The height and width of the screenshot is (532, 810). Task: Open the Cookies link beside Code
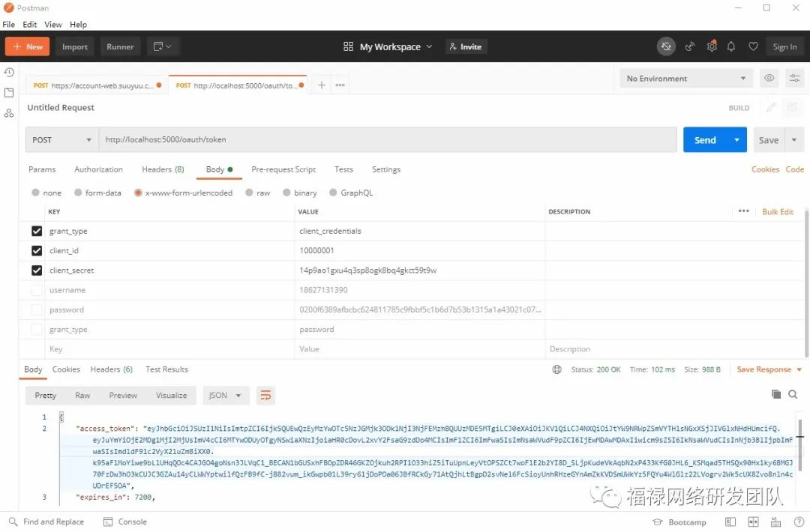pyautogui.click(x=766, y=169)
